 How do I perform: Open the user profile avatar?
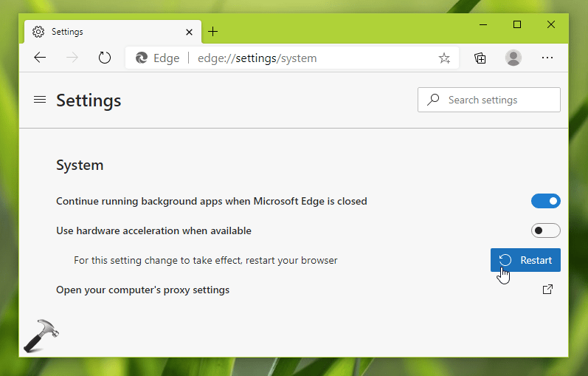513,58
